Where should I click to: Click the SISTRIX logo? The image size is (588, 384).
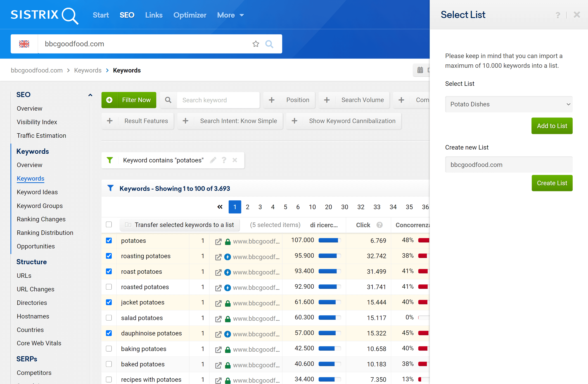pyautogui.click(x=45, y=15)
